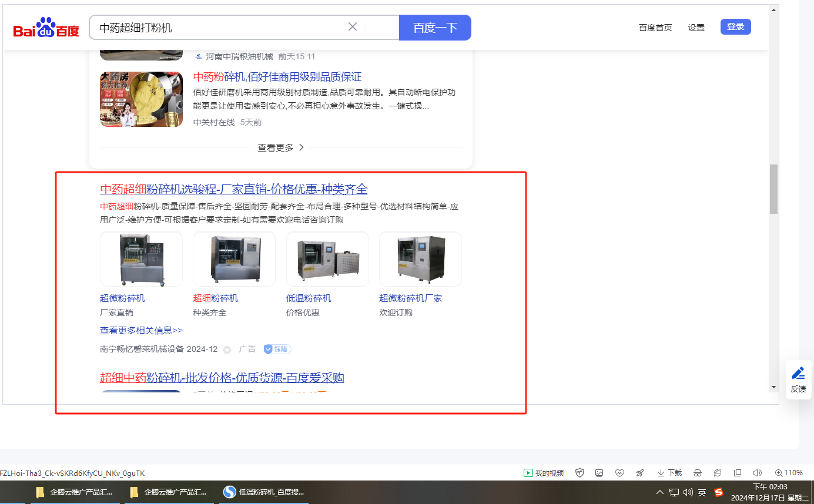Toggle the browser sound mute icon
The image size is (814, 504).
(758, 473)
